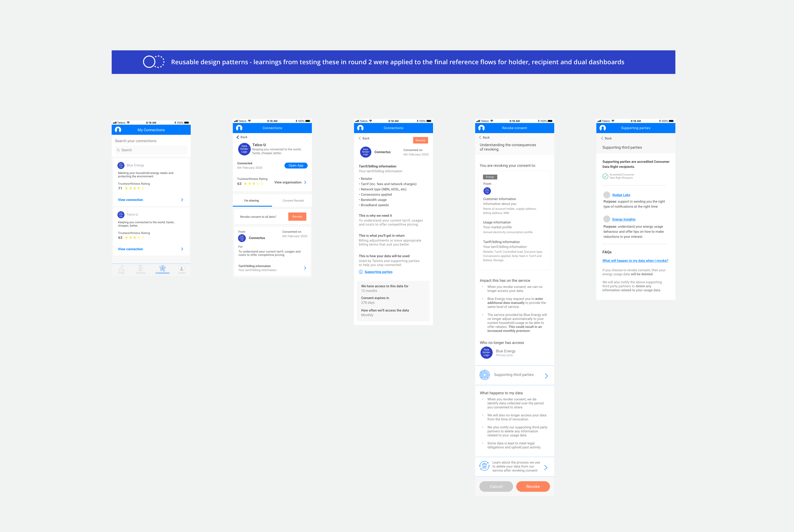Select the Goals icon in bottom navigation
The image size is (794, 532).
[121, 269]
